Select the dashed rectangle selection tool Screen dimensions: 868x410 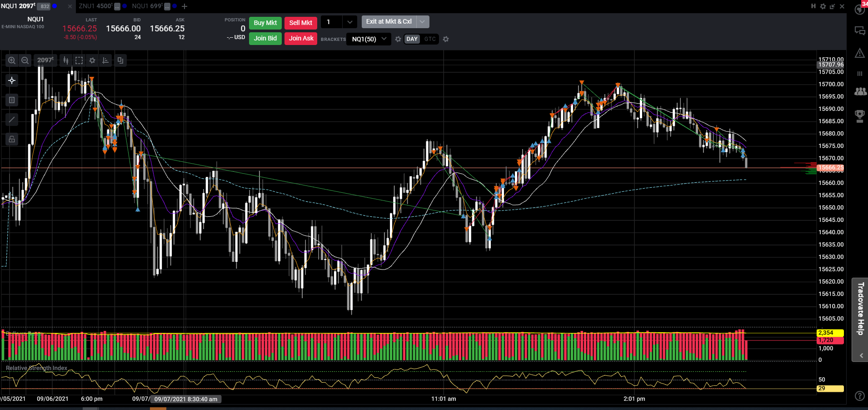click(x=79, y=60)
